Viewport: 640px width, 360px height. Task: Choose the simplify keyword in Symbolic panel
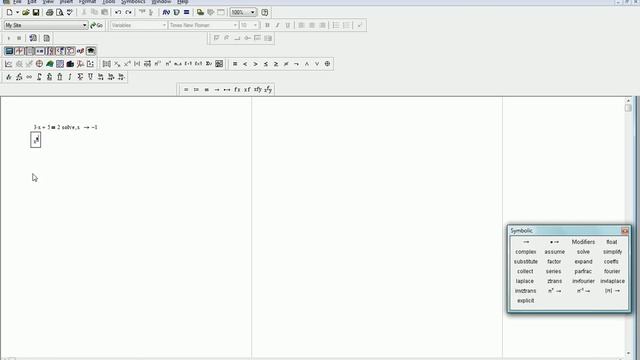[x=612, y=252]
